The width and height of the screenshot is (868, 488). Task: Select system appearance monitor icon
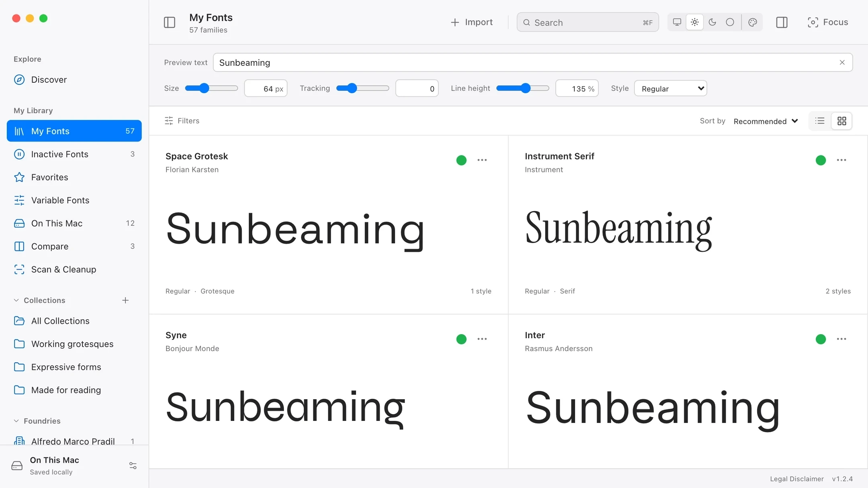click(x=677, y=22)
